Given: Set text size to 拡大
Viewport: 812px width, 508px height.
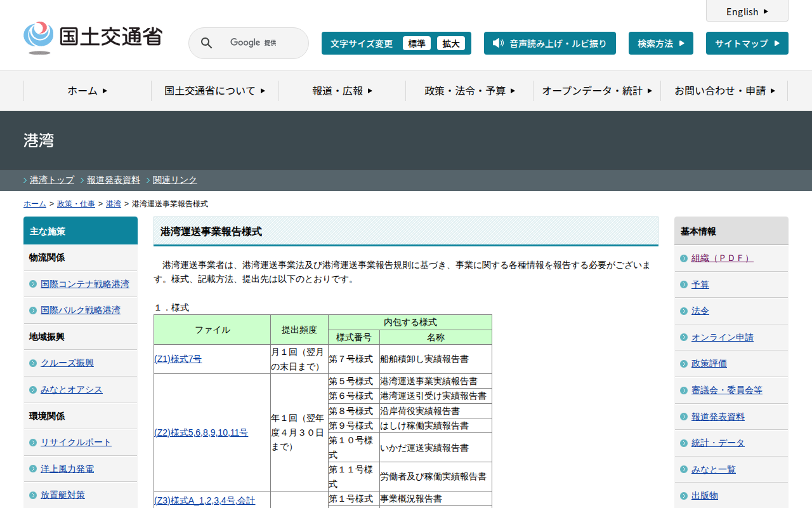Looking at the screenshot, I should pyautogui.click(x=450, y=43).
